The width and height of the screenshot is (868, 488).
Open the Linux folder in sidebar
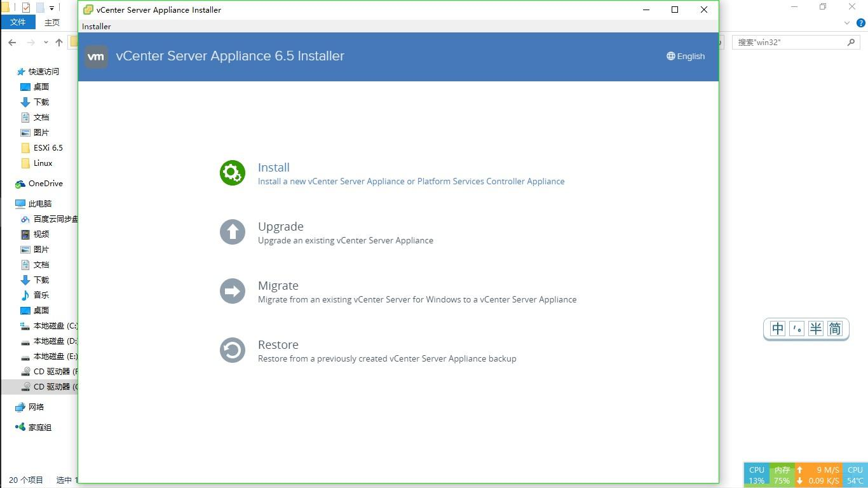[x=37, y=163]
